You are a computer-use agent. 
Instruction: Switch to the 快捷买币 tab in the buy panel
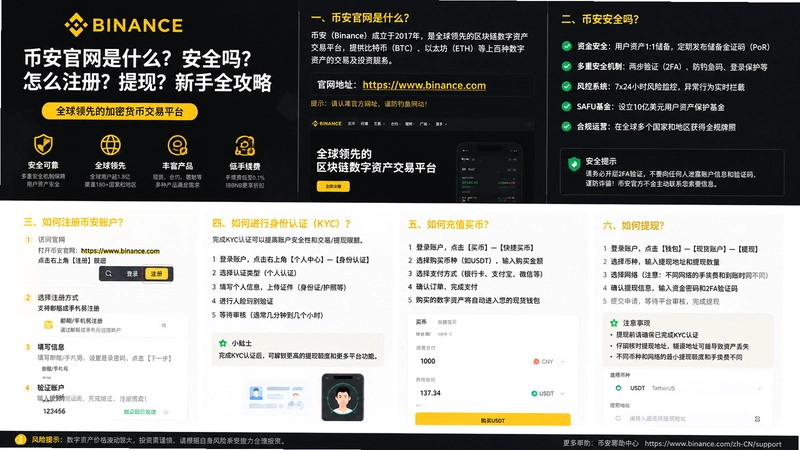coord(447,322)
